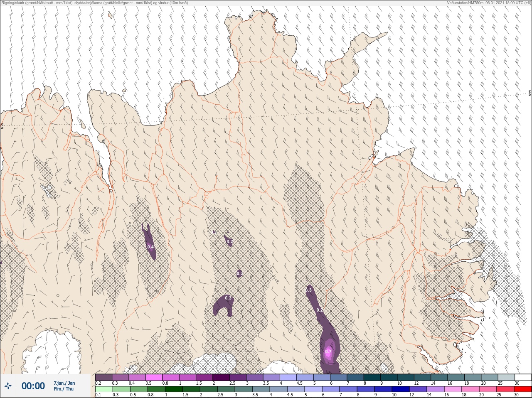The width and height of the screenshot is (532, 398).
Task: Click the 00:00 forecast time display
Action: pyautogui.click(x=33, y=386)
